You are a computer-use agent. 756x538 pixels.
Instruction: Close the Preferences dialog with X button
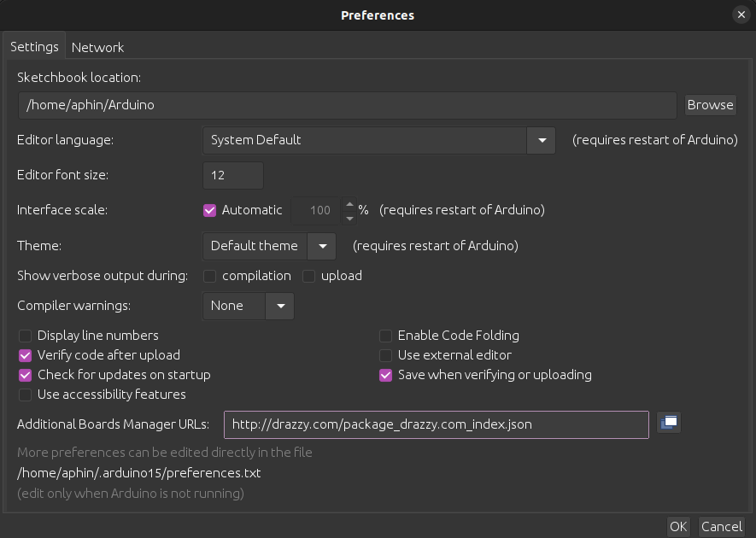click(x=741, y=15)
